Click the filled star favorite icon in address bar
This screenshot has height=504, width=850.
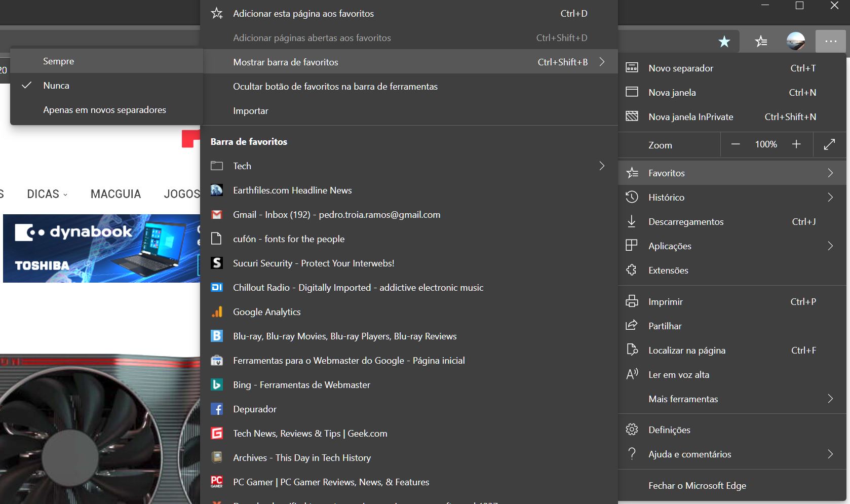point(724,42)
